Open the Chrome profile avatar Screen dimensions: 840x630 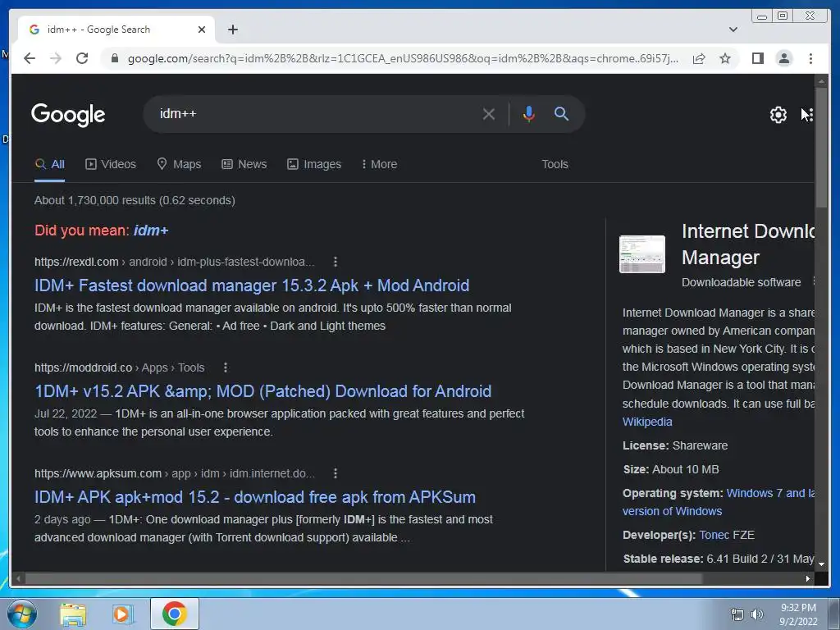[x=784, y=58]
